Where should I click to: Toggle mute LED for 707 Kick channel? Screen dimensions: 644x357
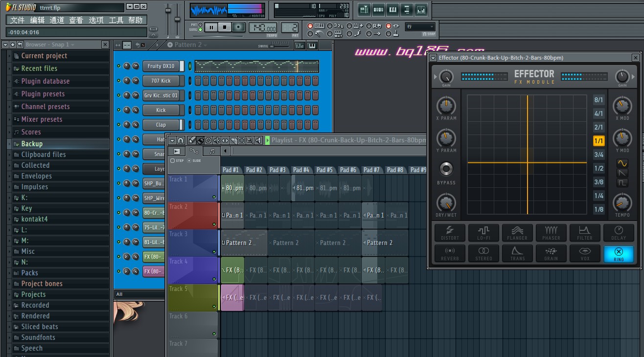tap(118, 81)
